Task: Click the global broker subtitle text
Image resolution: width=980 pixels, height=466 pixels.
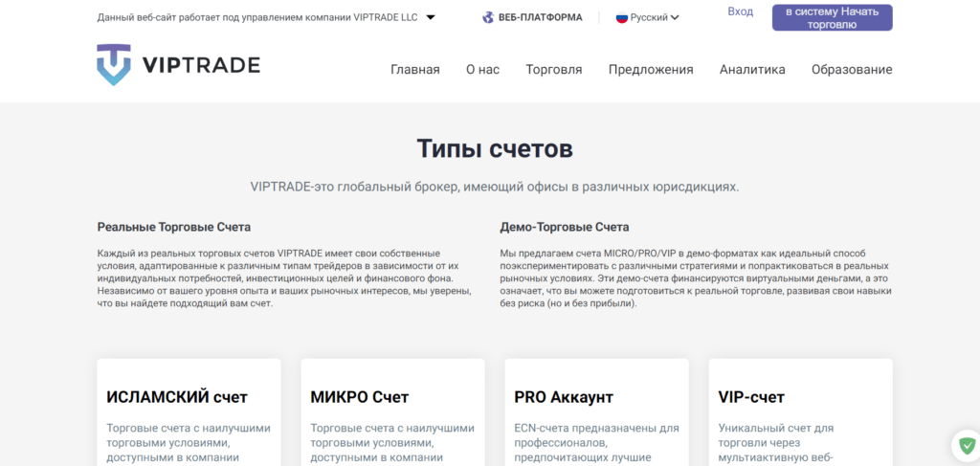Action: (x=495, y=187)
